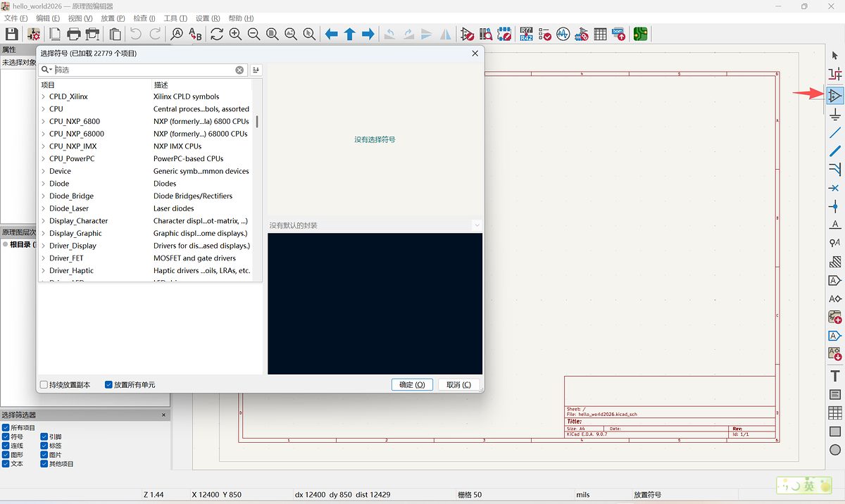Navigate forward with right blue arrow

[x=368, y=34]
